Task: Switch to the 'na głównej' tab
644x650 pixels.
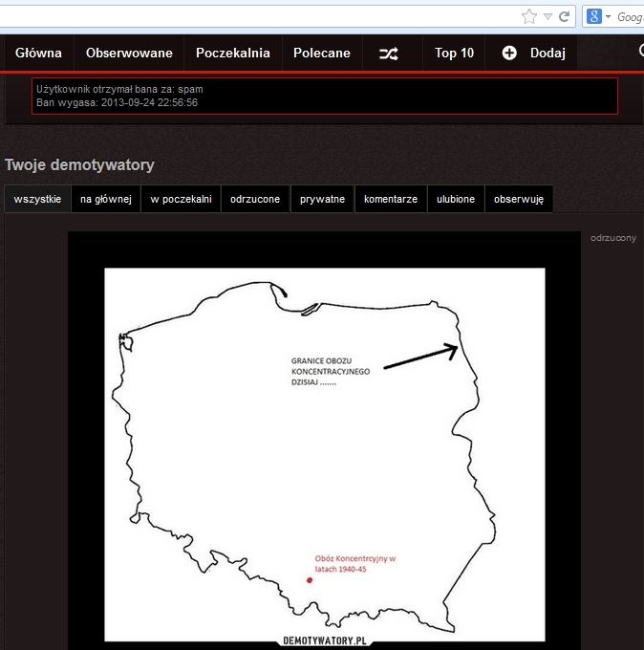Action: click(105, 199)
